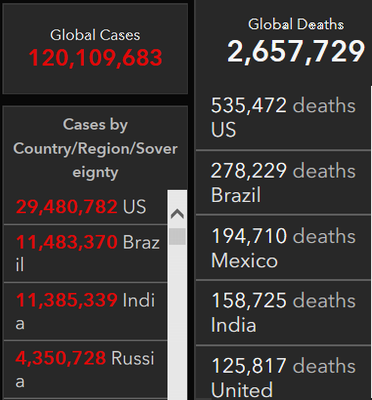Click the Global Deaths heading label
Viewport: 372px width, 400px height.
pyautogui.click(x=296, y=24)
